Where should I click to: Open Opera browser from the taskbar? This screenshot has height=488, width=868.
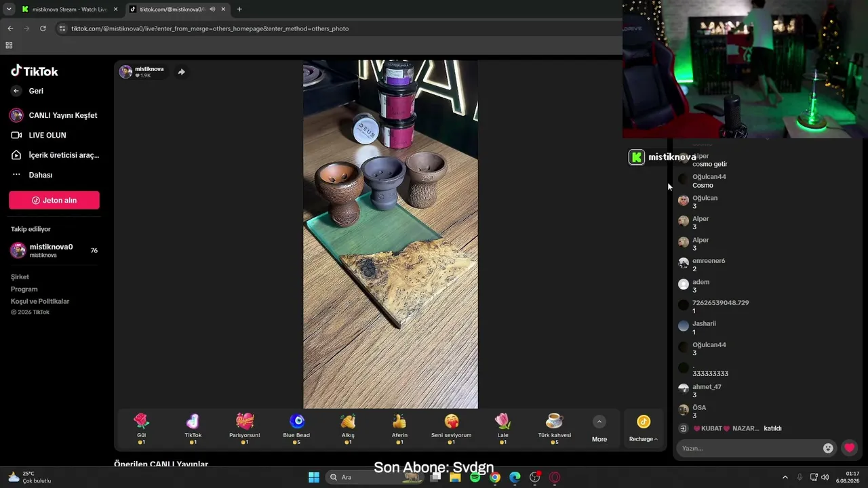(555, 477)
